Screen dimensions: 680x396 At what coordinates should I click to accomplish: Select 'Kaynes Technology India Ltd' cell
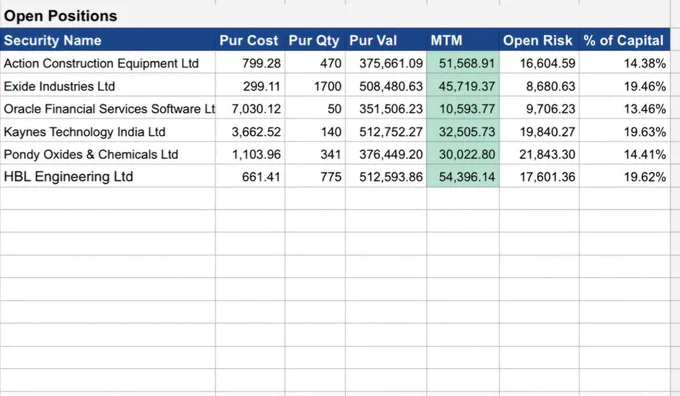click(108, 131)
